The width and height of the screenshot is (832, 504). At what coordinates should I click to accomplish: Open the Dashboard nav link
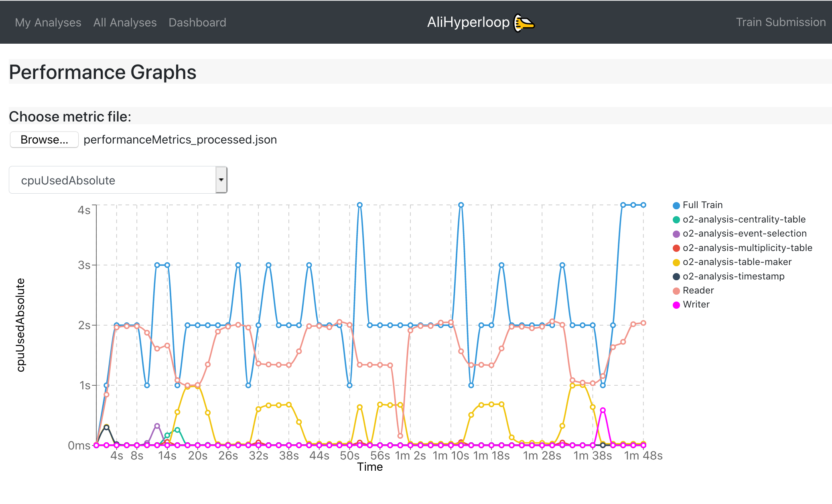coord(197,22)
